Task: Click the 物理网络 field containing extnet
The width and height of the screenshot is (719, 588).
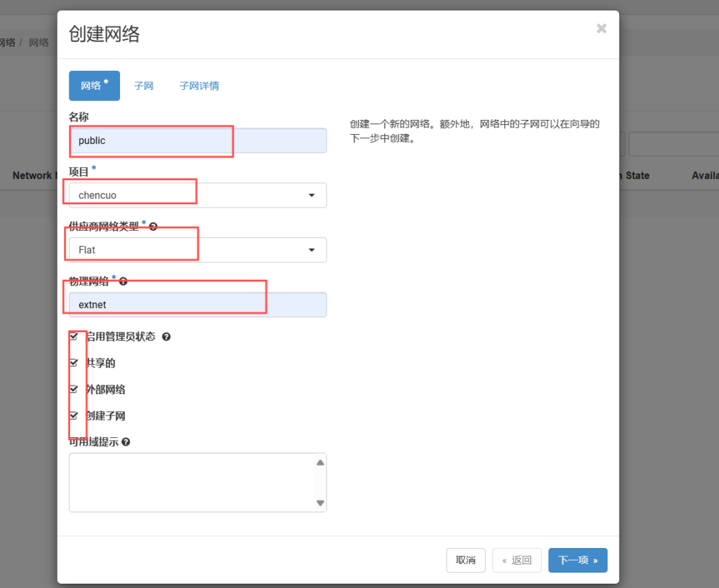Action: click(x=197, y=305)
